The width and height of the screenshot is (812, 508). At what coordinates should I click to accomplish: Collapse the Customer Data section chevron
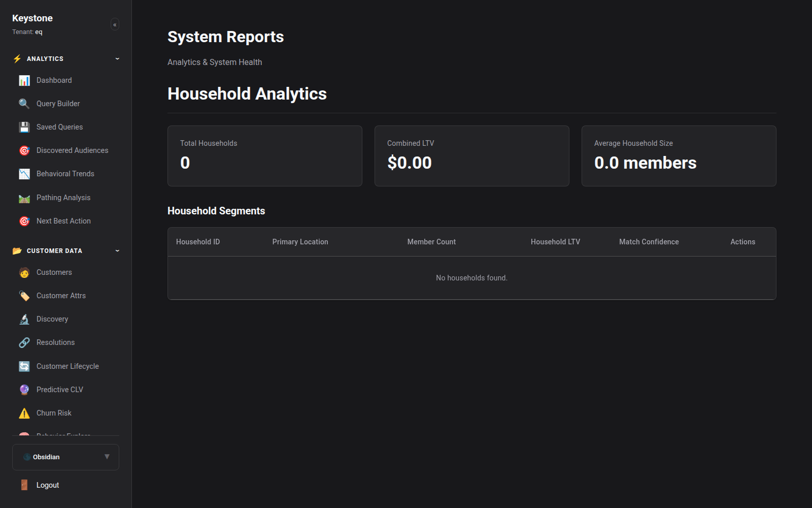pyautogui.click(x=117, y=250)
